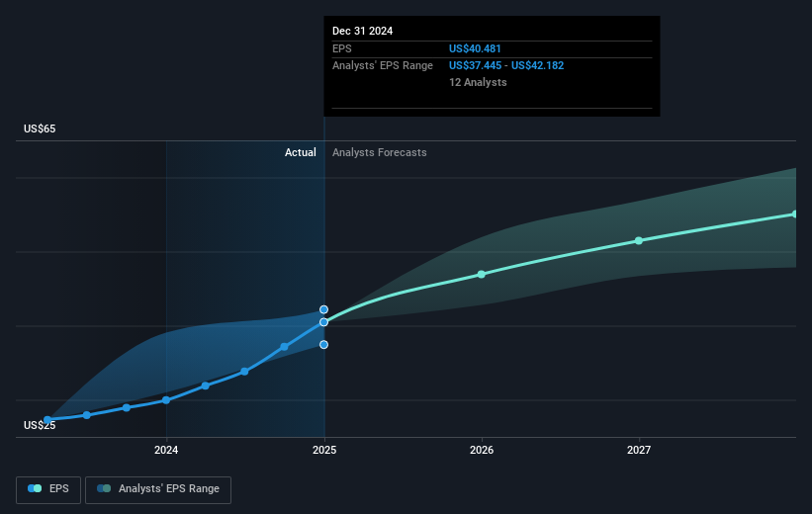Click the 2024 x-axis label

166,450
